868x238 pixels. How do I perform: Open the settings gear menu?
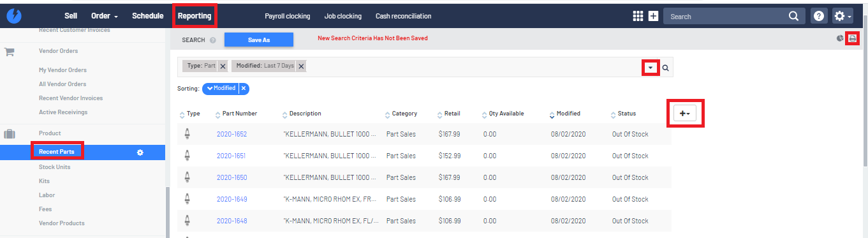[842, 17]
